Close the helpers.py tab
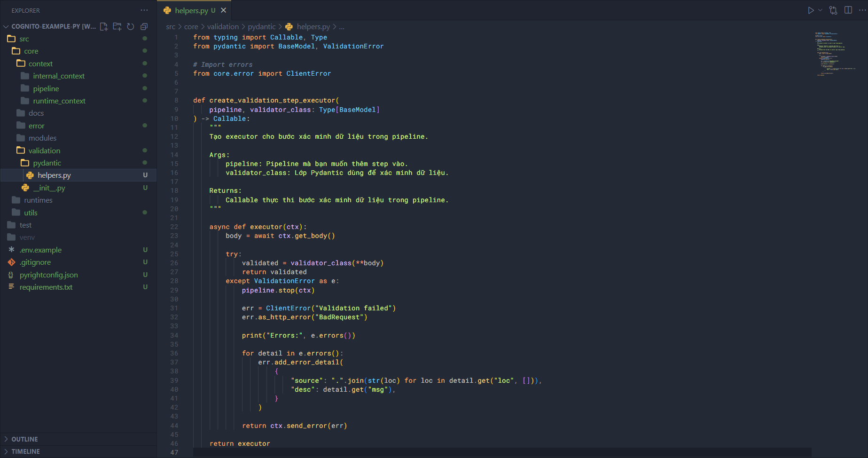Screen dimensions: 868x458 click(224, 10)
